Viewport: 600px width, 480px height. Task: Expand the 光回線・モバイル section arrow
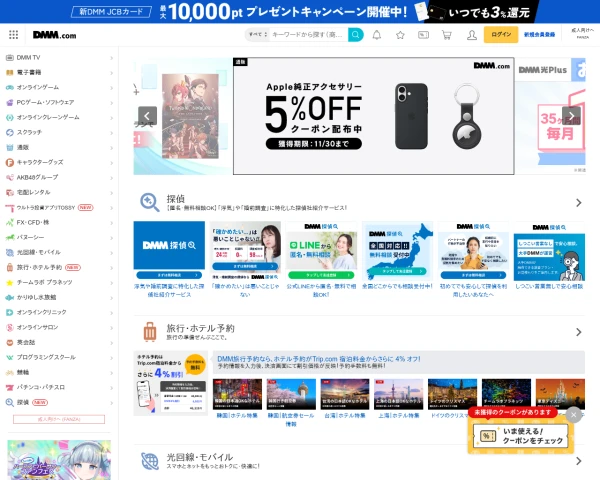tap(579, 461)
